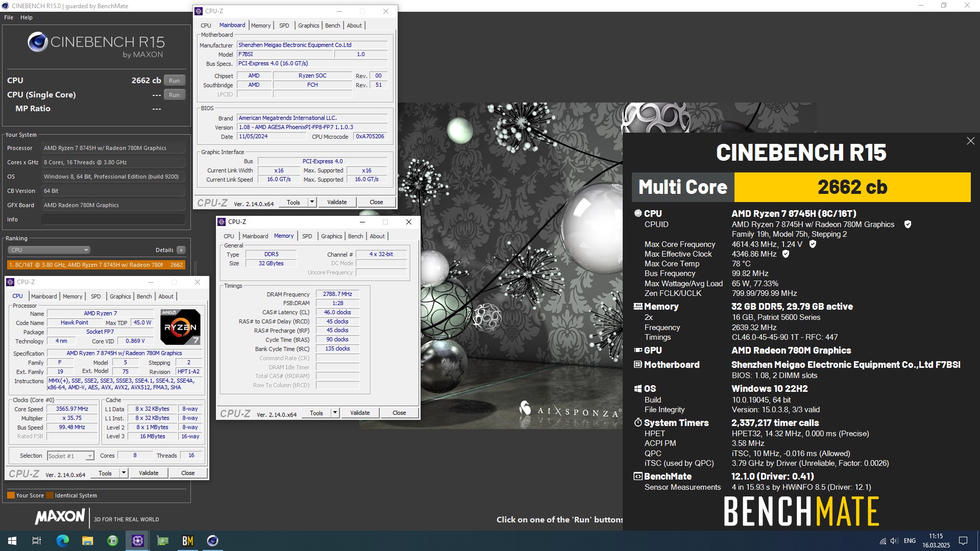Click ENG language indicator in tray

coord(910,541)
